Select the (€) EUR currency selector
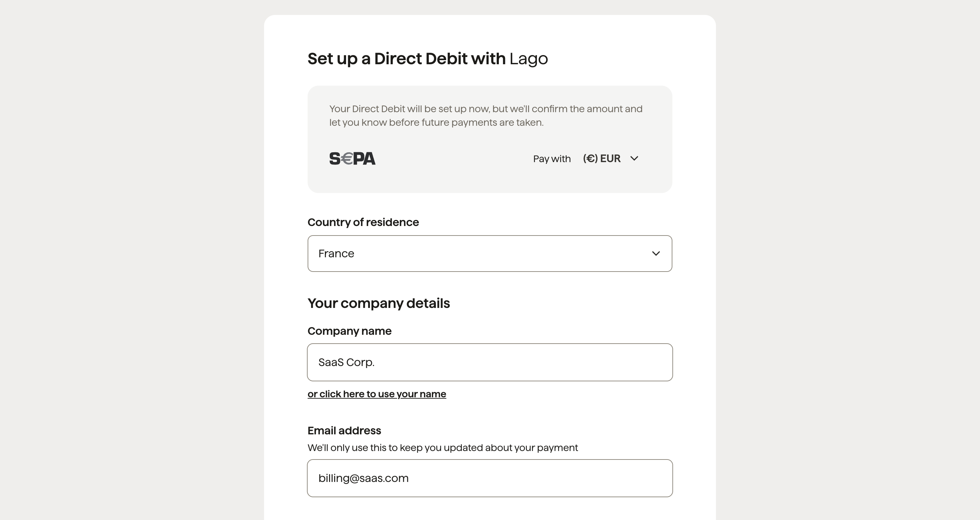Screen dimensions: 980x520 point(610,158)
